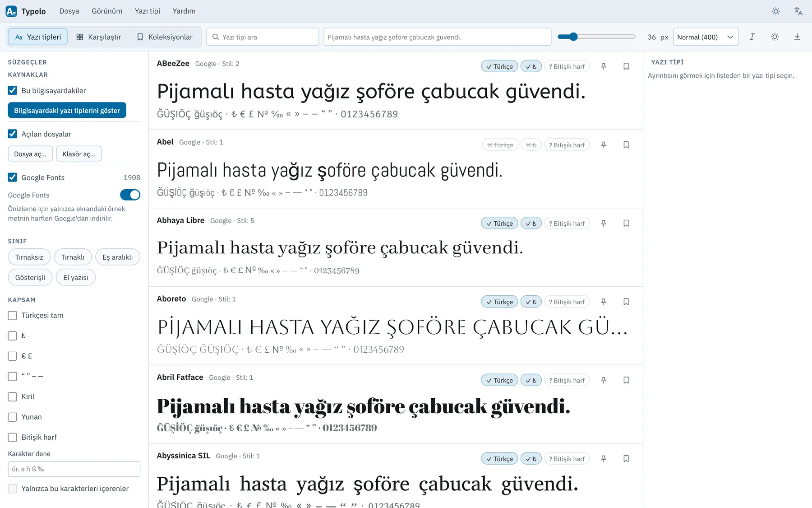Uncheck Bu bilgisayardakiler checkbox
This screenshot has height=508, width=812.
click(x=13, y=90)
